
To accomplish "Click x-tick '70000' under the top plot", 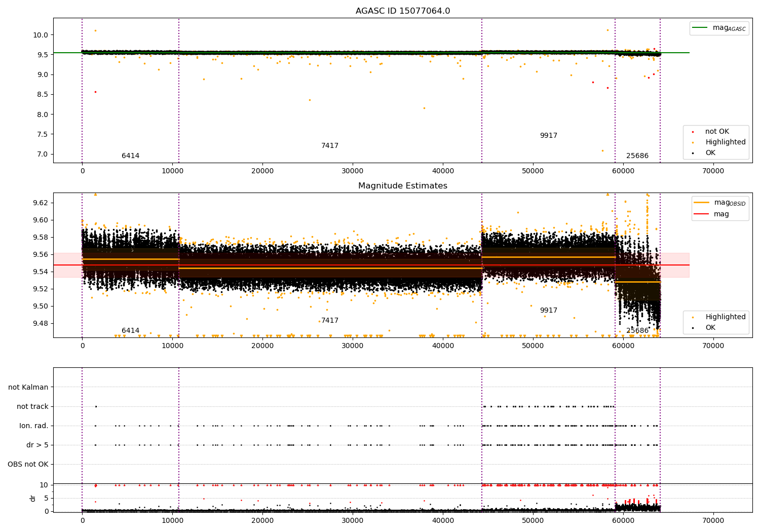I will pyautogui.click(x=713, y=171).
